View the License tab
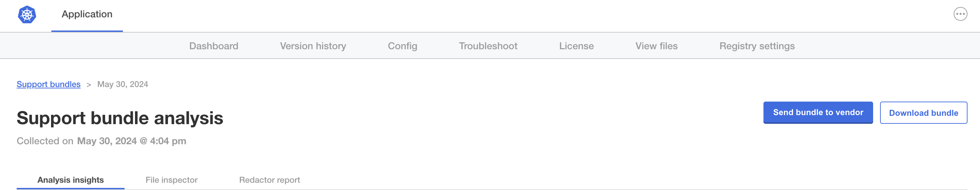This screenshot has height=190, width=980. (576, 46)
